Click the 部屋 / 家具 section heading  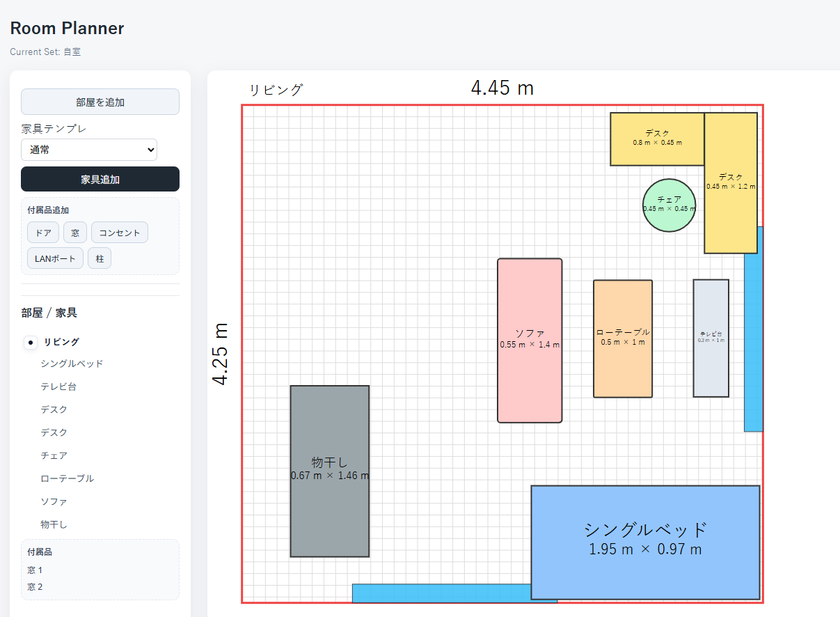click(x=49, y=313)
